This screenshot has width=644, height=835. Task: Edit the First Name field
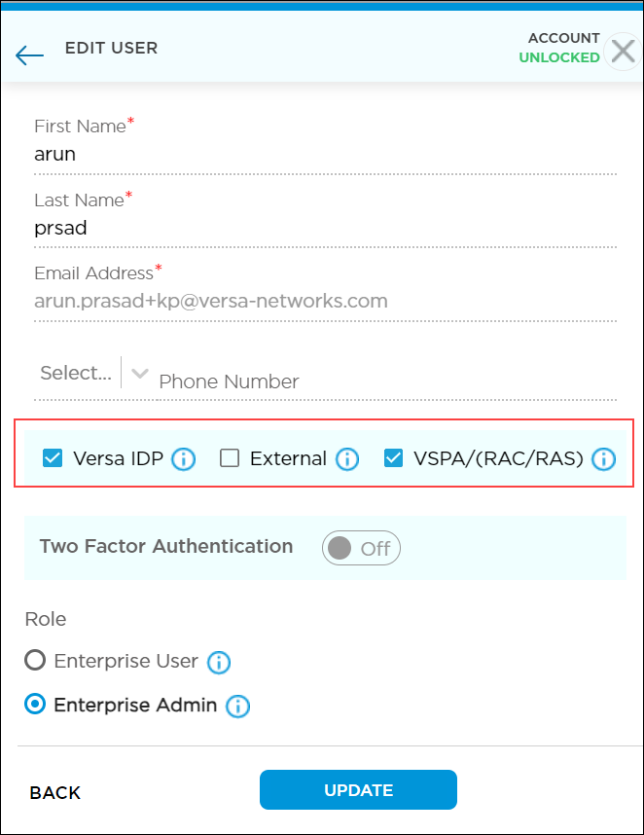325,154
